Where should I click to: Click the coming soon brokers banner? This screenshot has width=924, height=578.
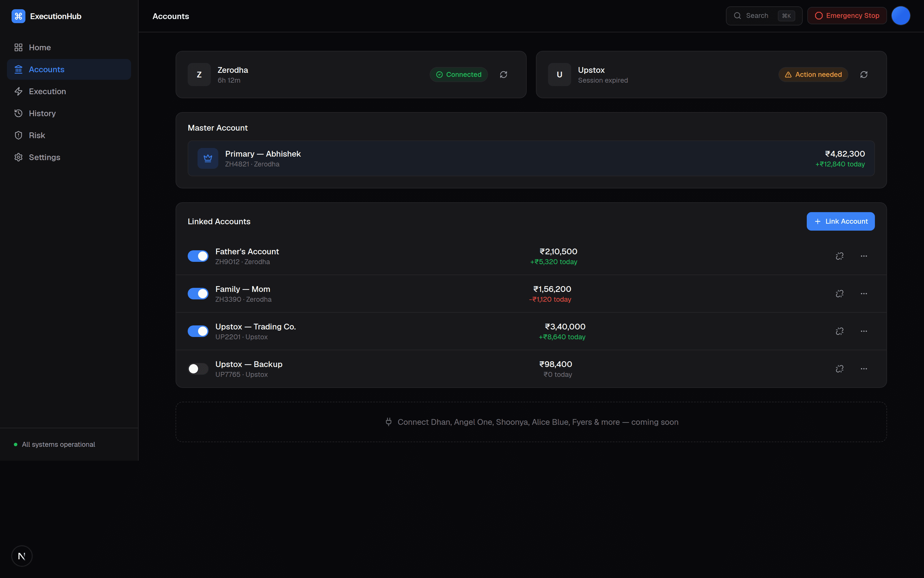pyautogui.click(x=531, y=422)
